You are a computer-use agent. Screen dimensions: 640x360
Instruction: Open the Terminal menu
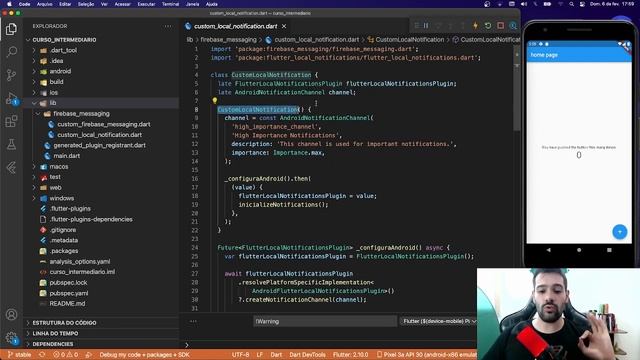pyautogui.click(x=170, y=4)
